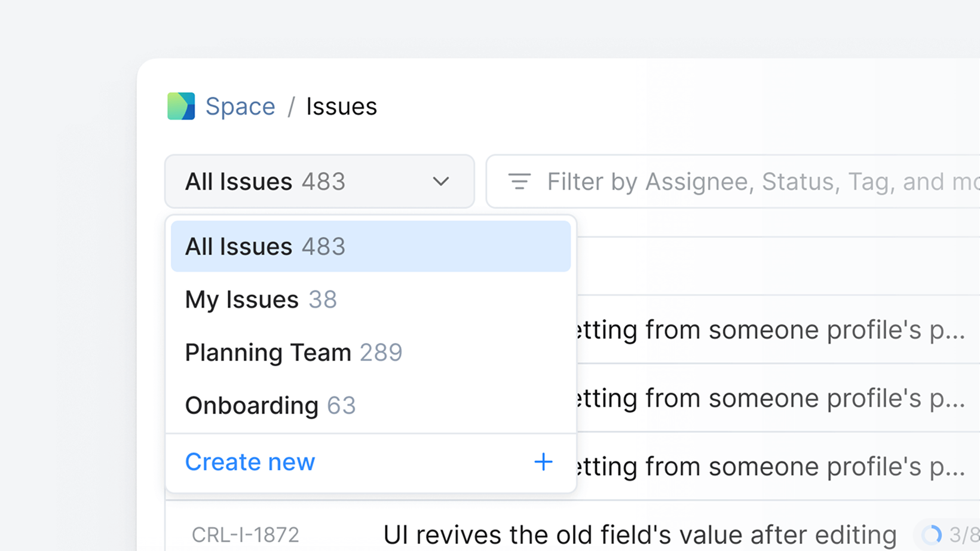Click the Create new link
The image size is (980, 551).
tap(250, 462)
